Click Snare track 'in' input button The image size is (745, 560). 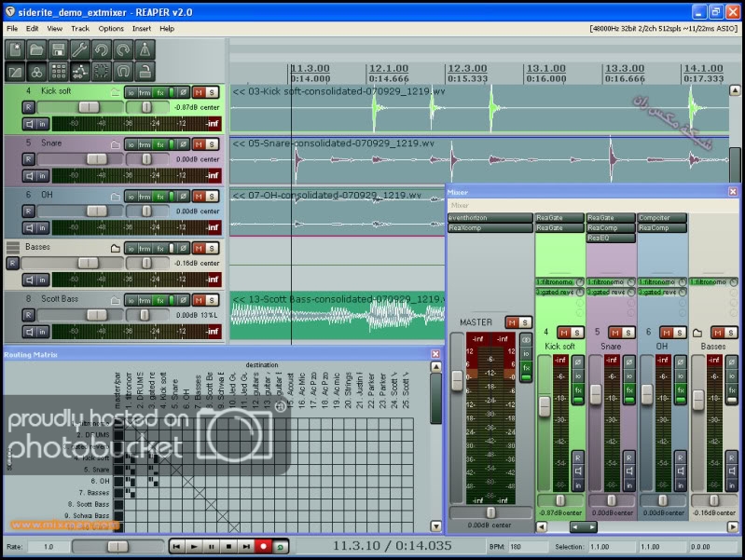pyautogui.click(x=42, y=176)
